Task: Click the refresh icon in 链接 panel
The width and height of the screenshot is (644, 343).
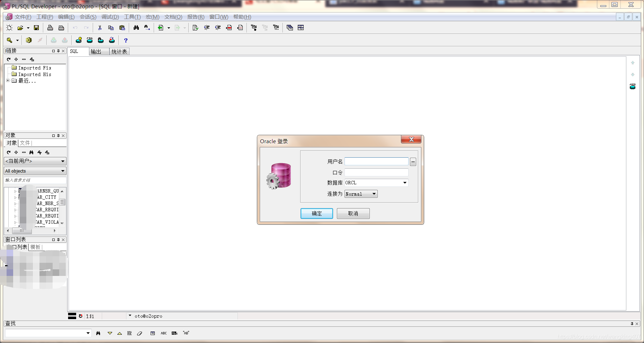Action: (9, 59)
